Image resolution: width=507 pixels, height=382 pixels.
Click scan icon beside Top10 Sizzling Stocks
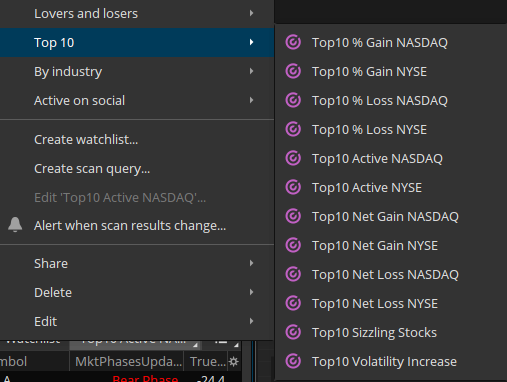click(x=293, y=332)
